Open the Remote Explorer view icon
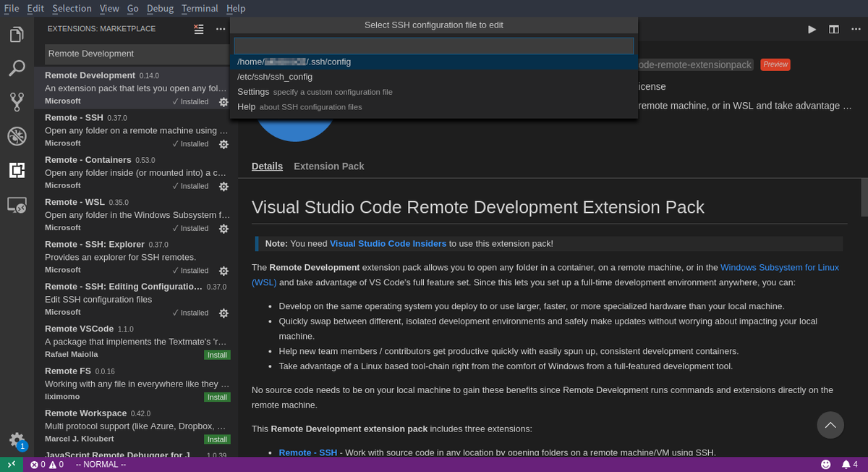The height and width of the screenshot is (472, 868). [17, 205]
